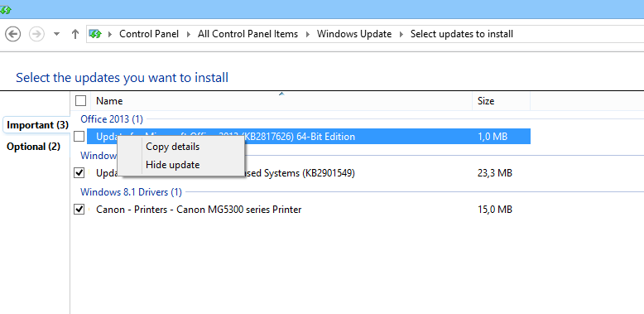Collapse the Windows 8.1 Drivers (1) group
644x314 pixels.
pyautogui.click(x=131, y=192)
